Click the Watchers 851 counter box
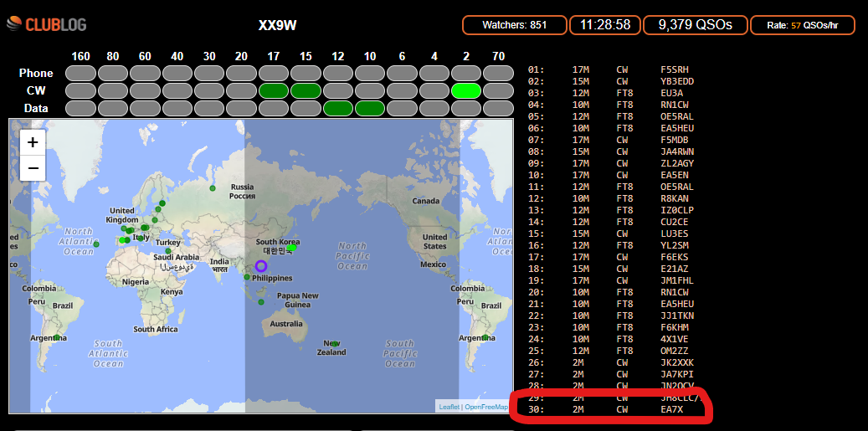 pos(514,25)
